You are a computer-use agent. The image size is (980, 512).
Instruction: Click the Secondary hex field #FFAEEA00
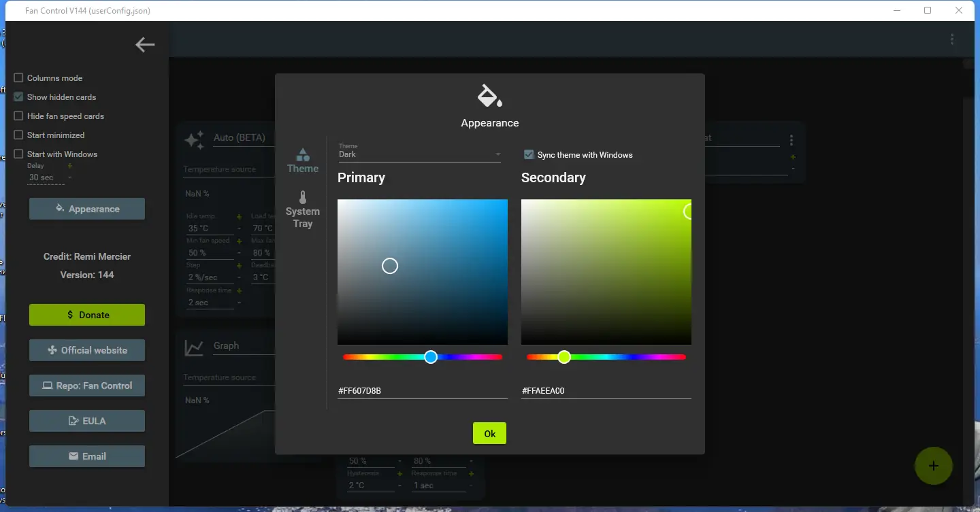606,391
